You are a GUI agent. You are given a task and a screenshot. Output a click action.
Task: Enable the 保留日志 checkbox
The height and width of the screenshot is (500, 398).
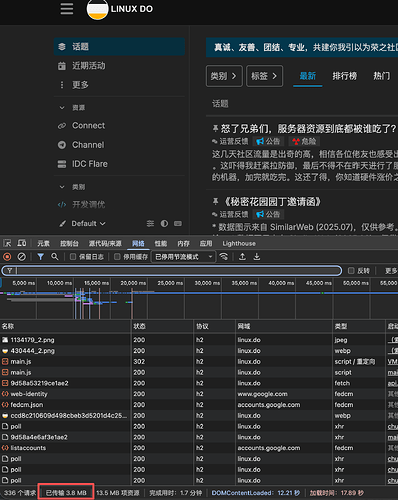(73, 257)
